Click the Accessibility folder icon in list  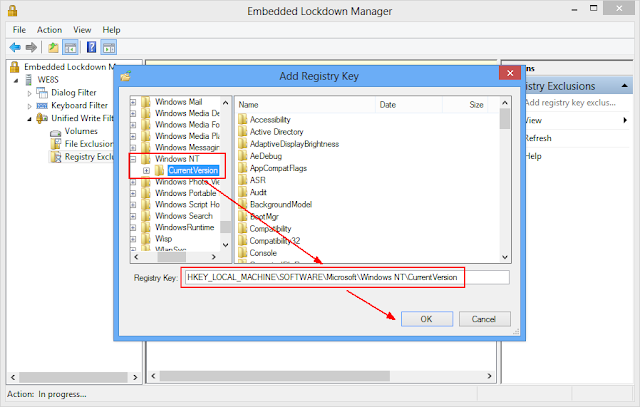click(x=242, y=119)
